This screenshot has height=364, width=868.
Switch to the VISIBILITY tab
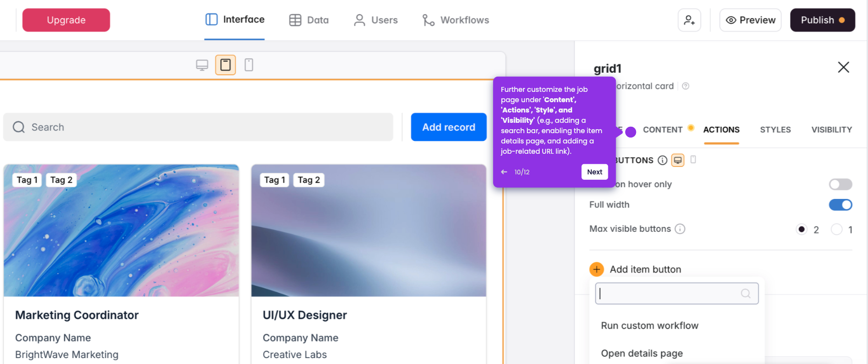point(832,130)
